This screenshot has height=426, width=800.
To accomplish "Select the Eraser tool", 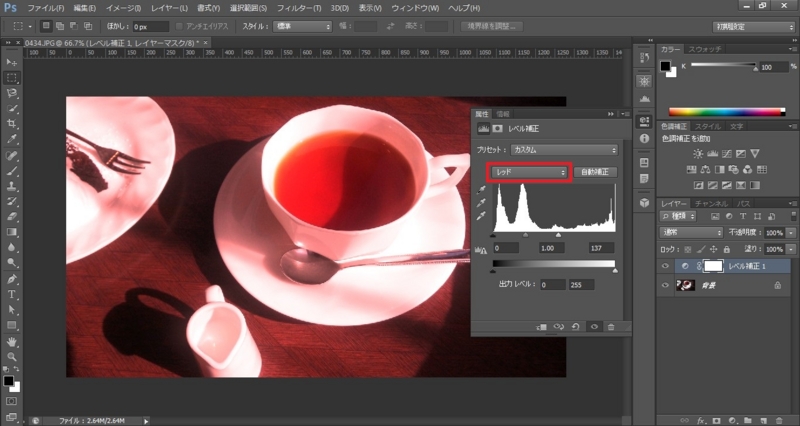I will pos(11,217).
